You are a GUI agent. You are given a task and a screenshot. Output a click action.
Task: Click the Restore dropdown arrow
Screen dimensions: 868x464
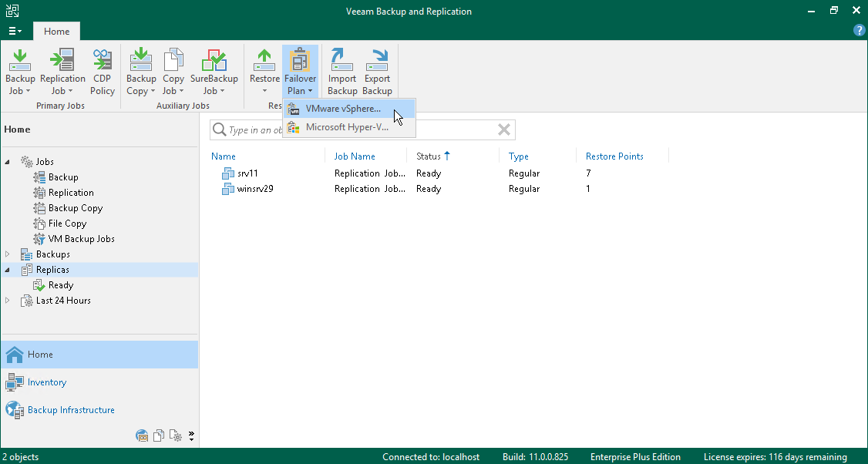click(264, 92)
